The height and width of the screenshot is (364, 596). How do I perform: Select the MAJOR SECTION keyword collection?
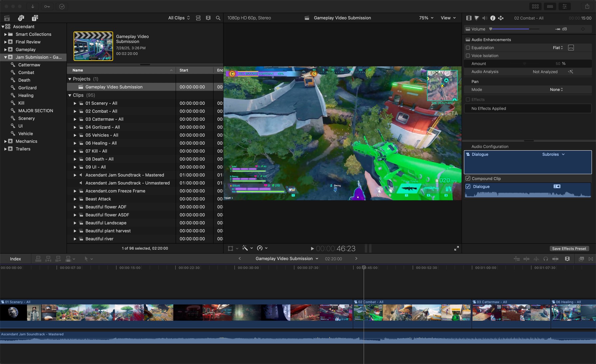pyautogui.click(x=36, y=111)
